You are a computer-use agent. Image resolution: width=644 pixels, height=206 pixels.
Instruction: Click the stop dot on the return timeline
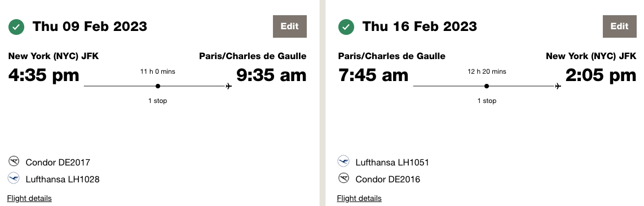[x=487, y=86]
